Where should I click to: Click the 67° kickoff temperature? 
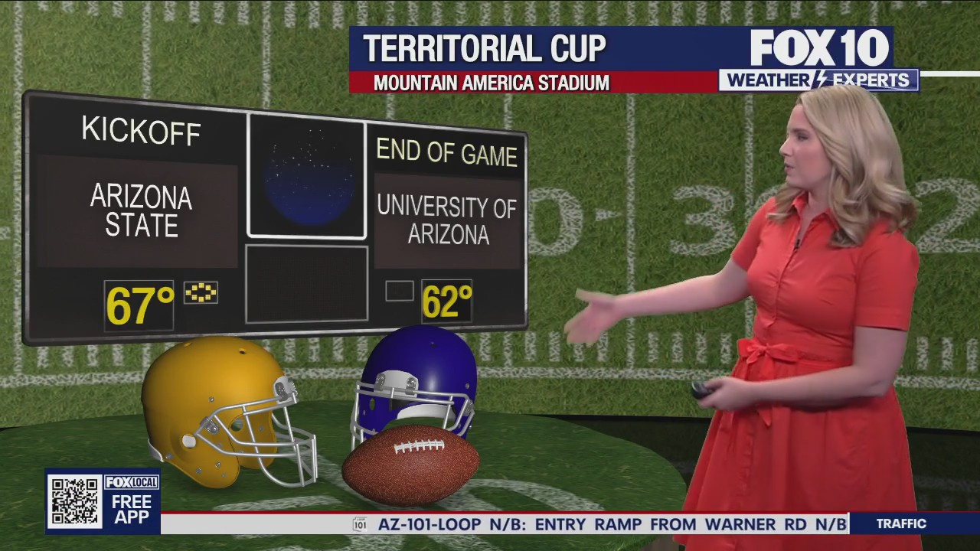pyautogui.click(x=139, y=306)
